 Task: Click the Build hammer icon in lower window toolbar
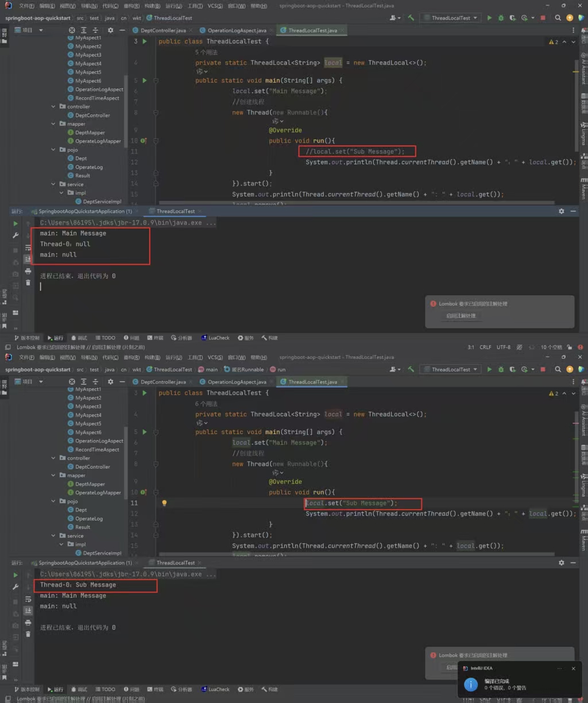(x=411, y=369)
